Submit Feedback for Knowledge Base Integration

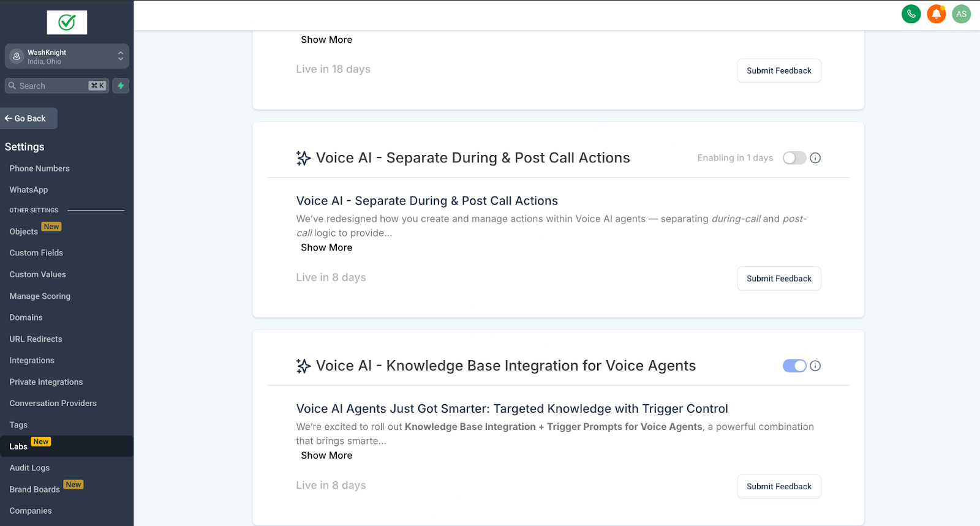pos(778,486)
